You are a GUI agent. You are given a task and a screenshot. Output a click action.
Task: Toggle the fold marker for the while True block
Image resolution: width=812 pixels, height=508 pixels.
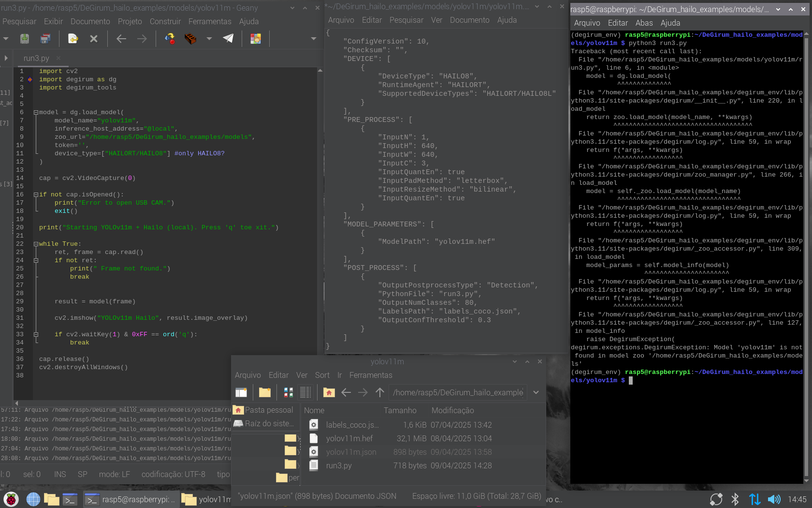(x=36, y=244)
